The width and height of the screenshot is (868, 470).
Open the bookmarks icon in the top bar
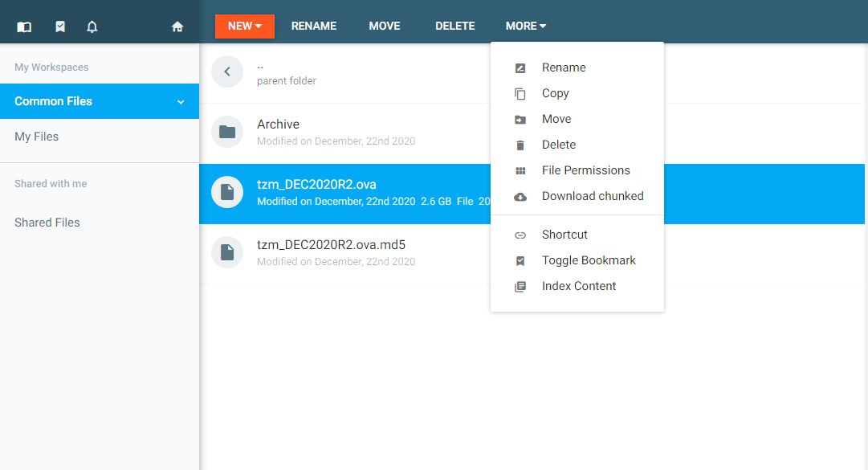tap(59, 26)
